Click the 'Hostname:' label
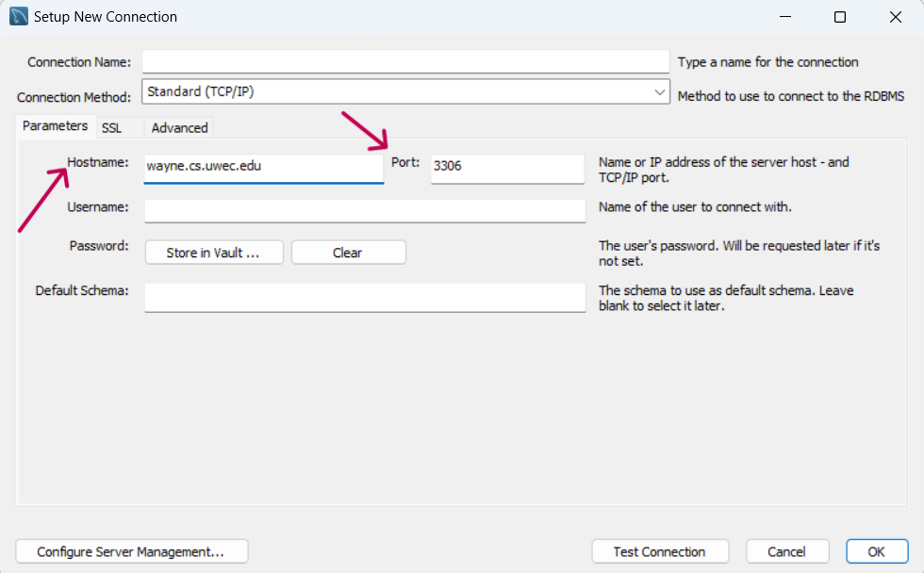The width and height of the screenshot is (924, 573). coord(98,162)
